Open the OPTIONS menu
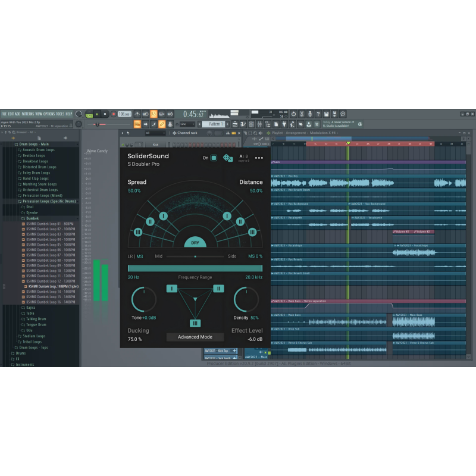This screenshot has height=476, width=476. pyautogui.click(x=49, y=114)
